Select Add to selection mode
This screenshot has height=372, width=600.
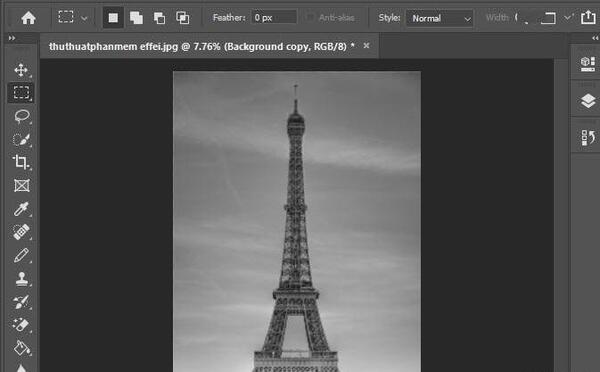click(x=136, y=18)
